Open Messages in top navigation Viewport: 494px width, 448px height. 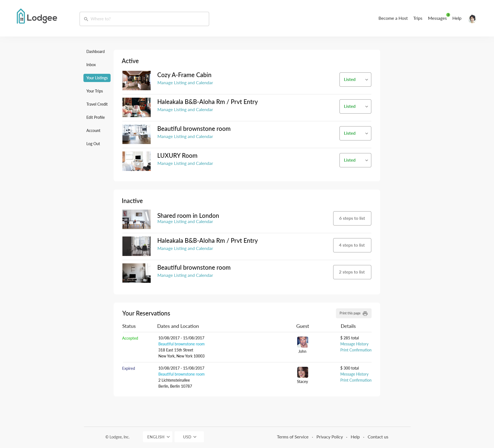click(437, 18)
